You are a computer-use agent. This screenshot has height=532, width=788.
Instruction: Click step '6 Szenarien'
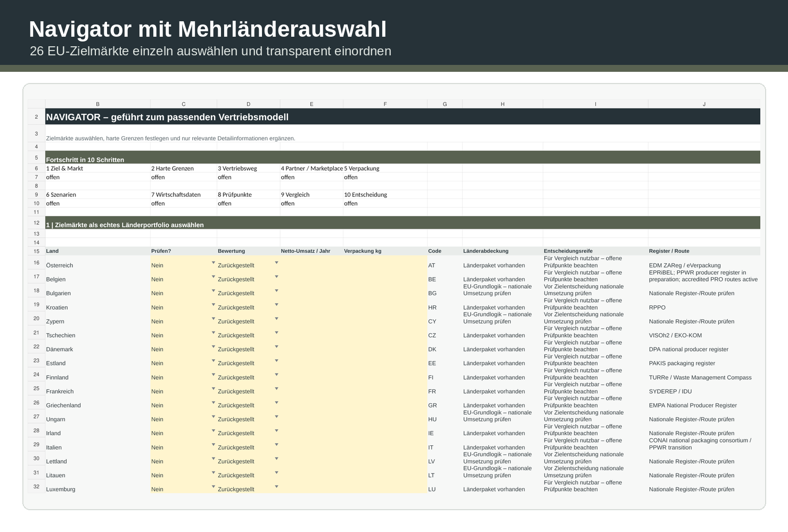98,195
